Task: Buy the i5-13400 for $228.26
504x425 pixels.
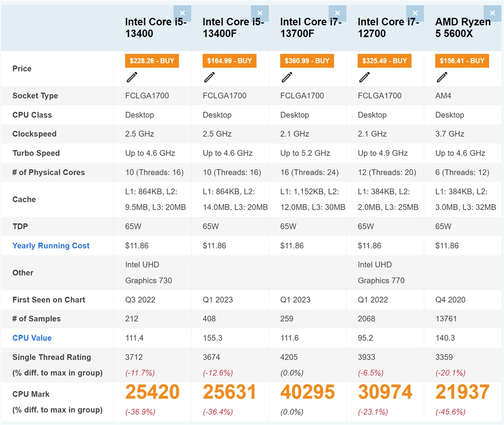Action: pos(152,61)
